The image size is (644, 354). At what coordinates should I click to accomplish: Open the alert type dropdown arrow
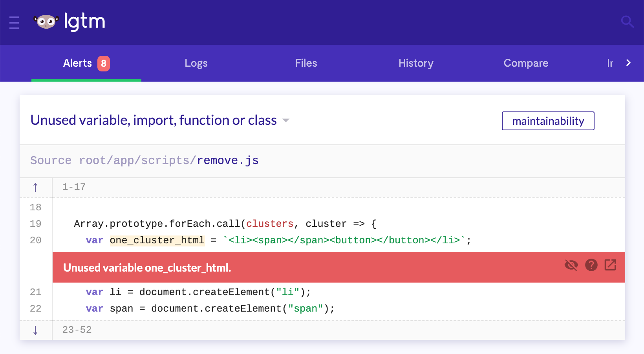point(286,121)
